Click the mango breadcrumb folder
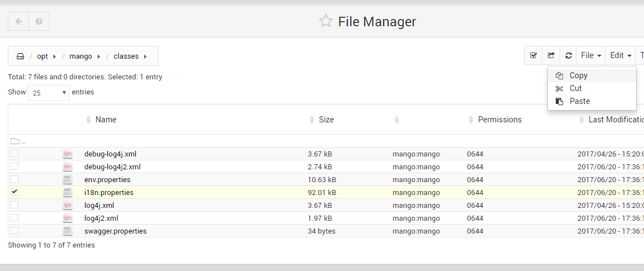644x271 pixels. [80, 56]
